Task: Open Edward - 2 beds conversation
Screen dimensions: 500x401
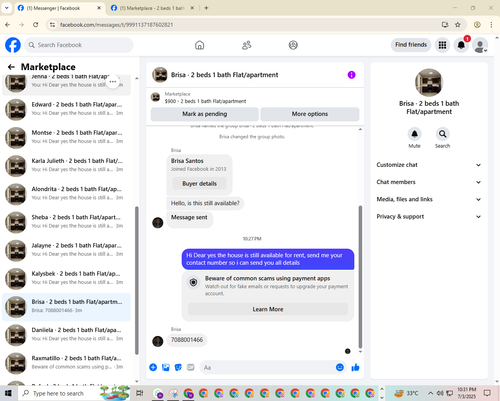Action: 66,109
